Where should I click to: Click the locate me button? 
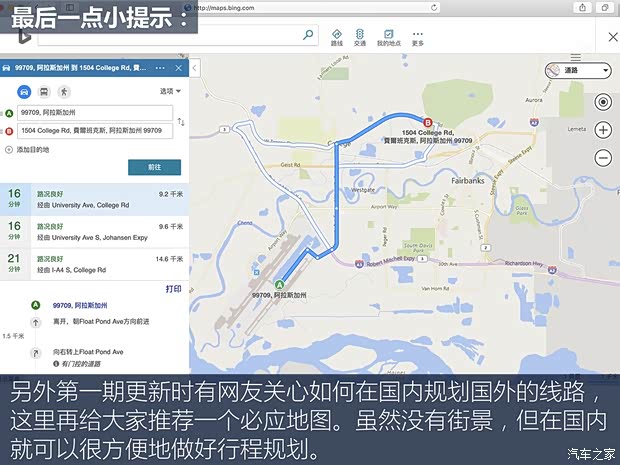[x=603, y=102]
